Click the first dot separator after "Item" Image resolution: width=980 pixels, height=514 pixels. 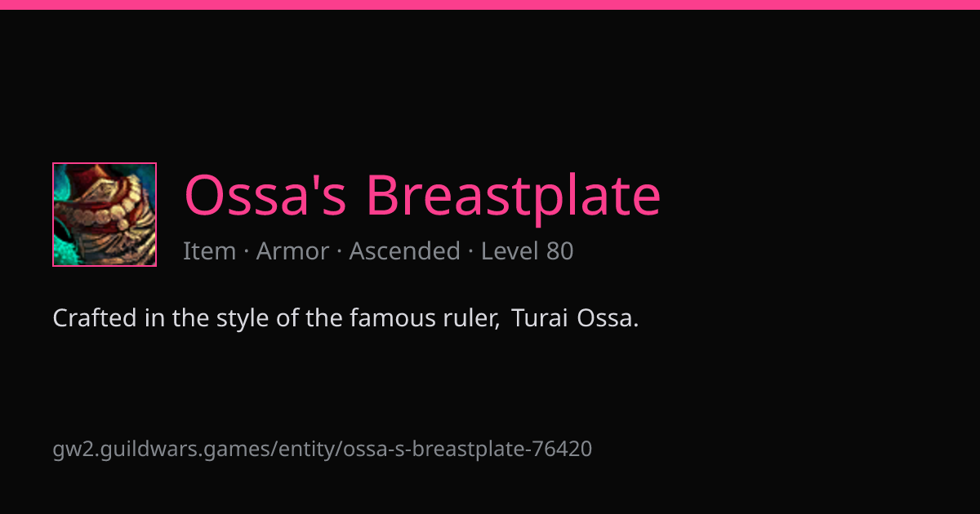pyautogui.click(x=247, y=252)
